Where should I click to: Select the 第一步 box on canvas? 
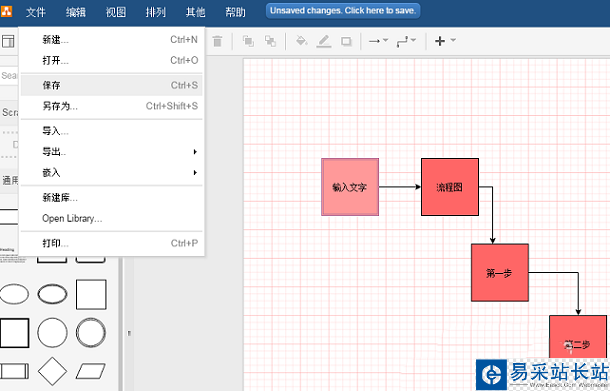[x=500, y=272]
